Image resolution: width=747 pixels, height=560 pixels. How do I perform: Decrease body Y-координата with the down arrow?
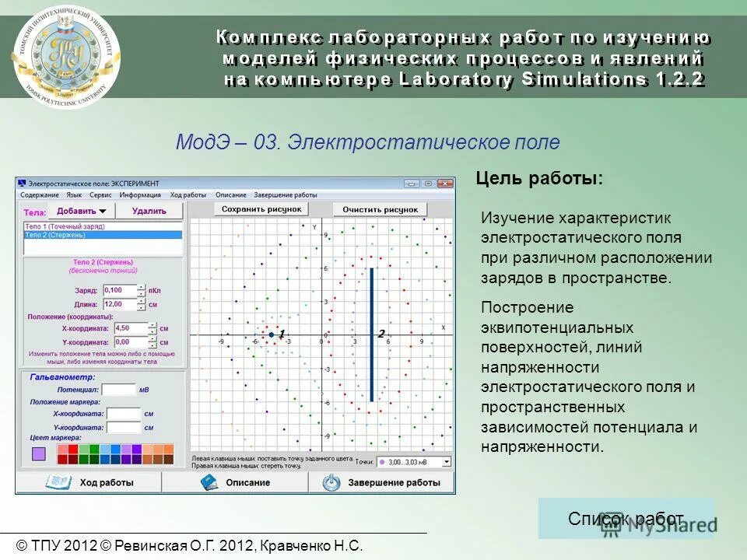[x=152, y=345]
